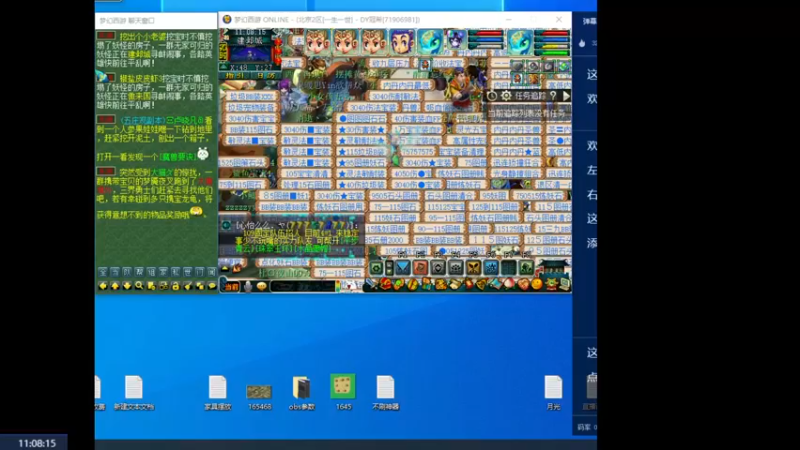
Task: Click the 拉圾宠物装备 stall sign
Action: (x=251, y=108)
